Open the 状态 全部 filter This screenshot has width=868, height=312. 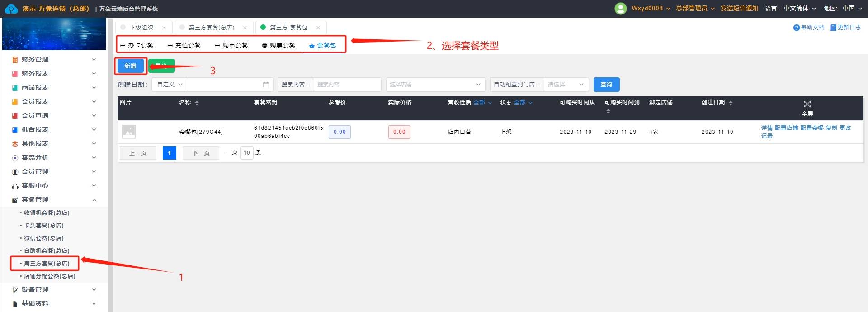click(x=523, y=103)
